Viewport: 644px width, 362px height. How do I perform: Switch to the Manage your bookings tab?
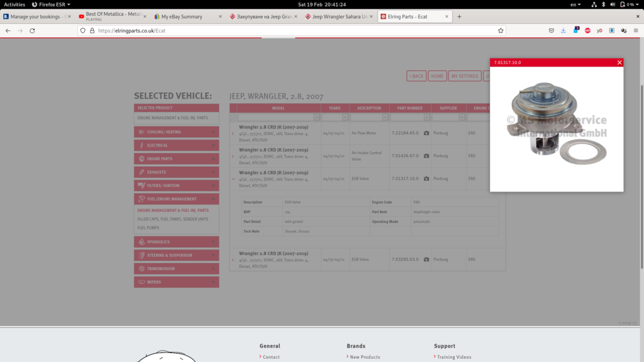pos(36,16)
